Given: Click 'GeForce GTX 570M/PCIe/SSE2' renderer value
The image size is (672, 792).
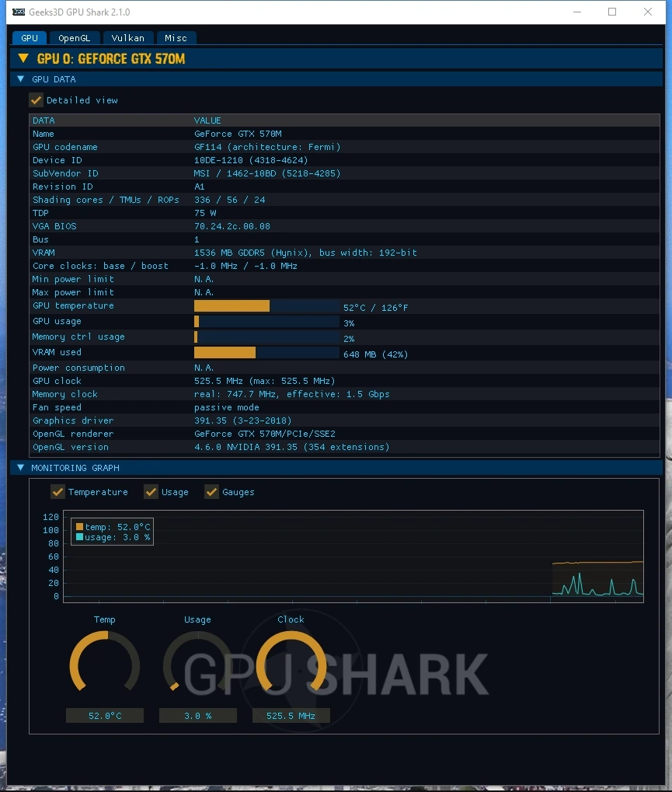Looking at the screenshot, I should tap(265, 434).
